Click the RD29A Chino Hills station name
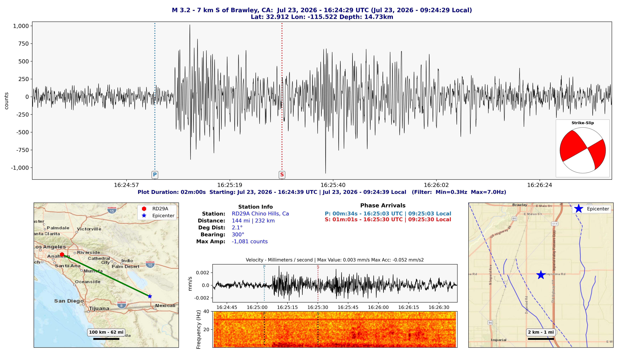 pos(260,214)
